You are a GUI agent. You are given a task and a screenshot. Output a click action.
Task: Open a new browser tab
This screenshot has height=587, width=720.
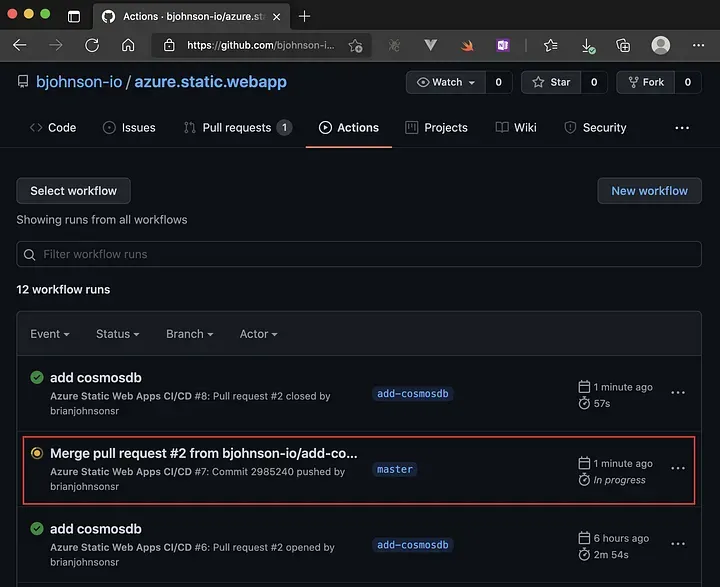click(x=304, y=17)
